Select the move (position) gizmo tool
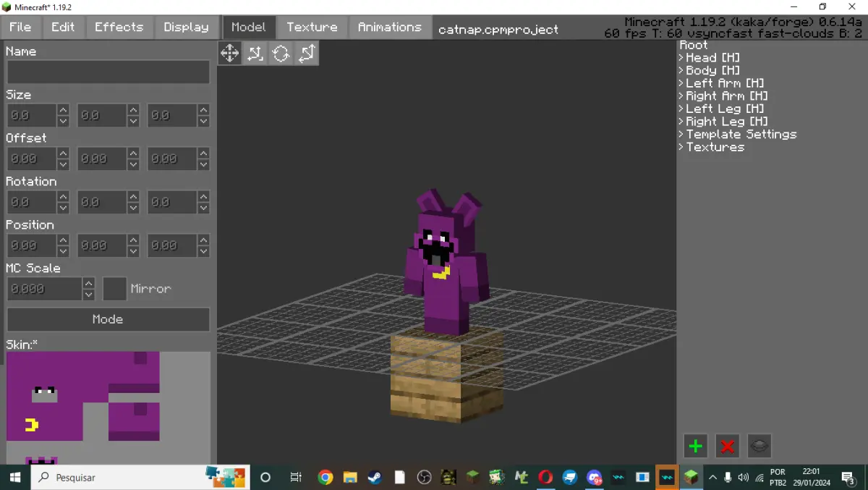This screenshot has height=490, width=868. pos(229,53)
